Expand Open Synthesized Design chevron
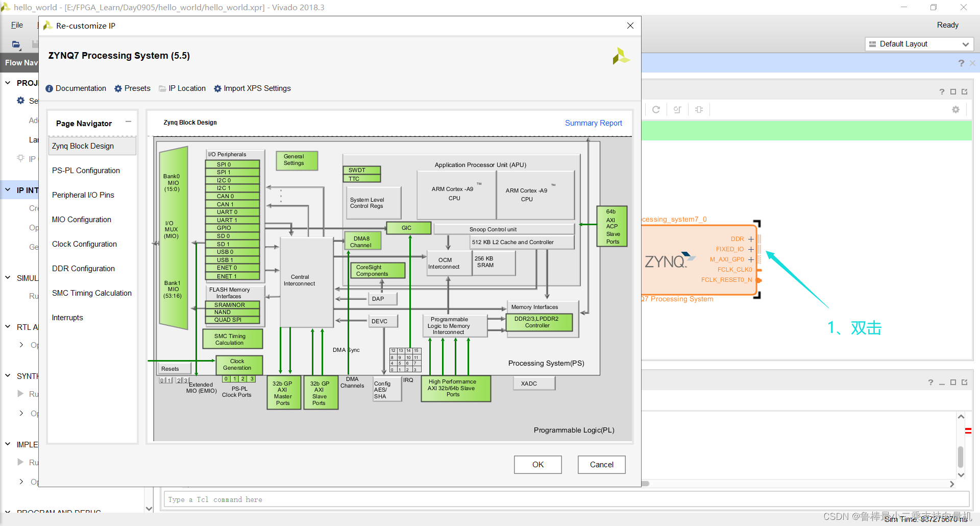Screen dimensions: 980x526 point(21,413)
